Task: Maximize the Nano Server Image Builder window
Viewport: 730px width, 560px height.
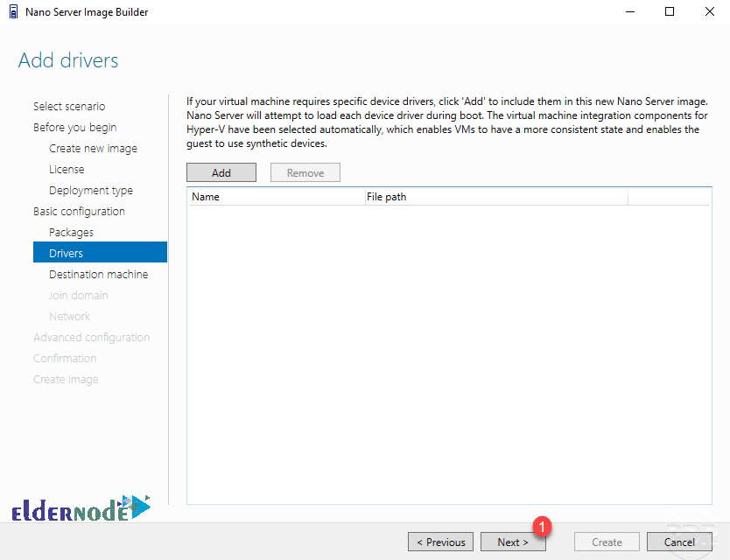Action: 670,11
